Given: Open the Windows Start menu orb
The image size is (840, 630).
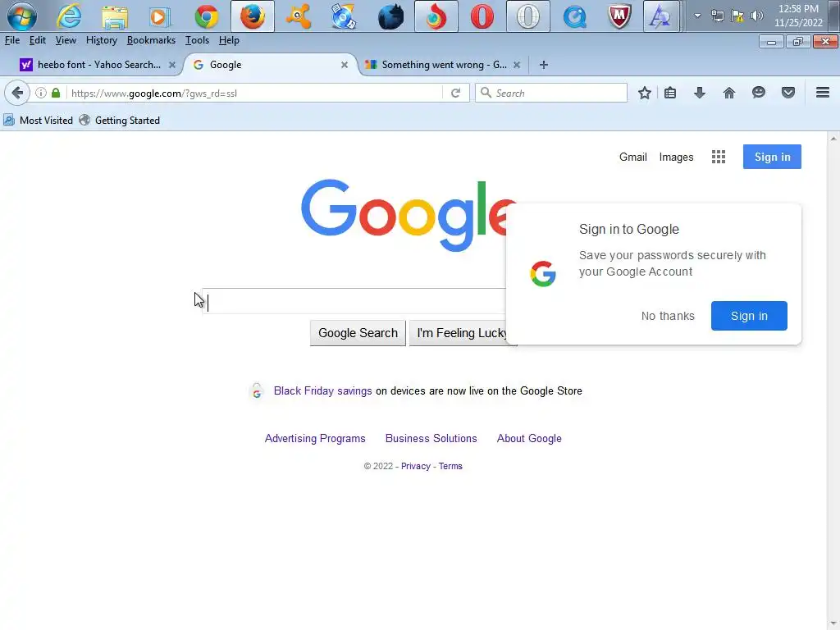Looking at the screenshot, I should [x=22, y=16].
